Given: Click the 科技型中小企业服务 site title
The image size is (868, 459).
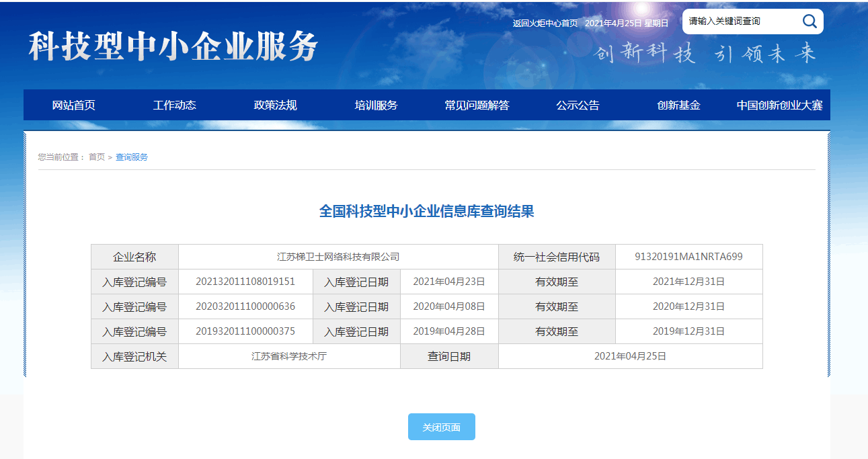Looking at the screenshot, I should 173,47.
